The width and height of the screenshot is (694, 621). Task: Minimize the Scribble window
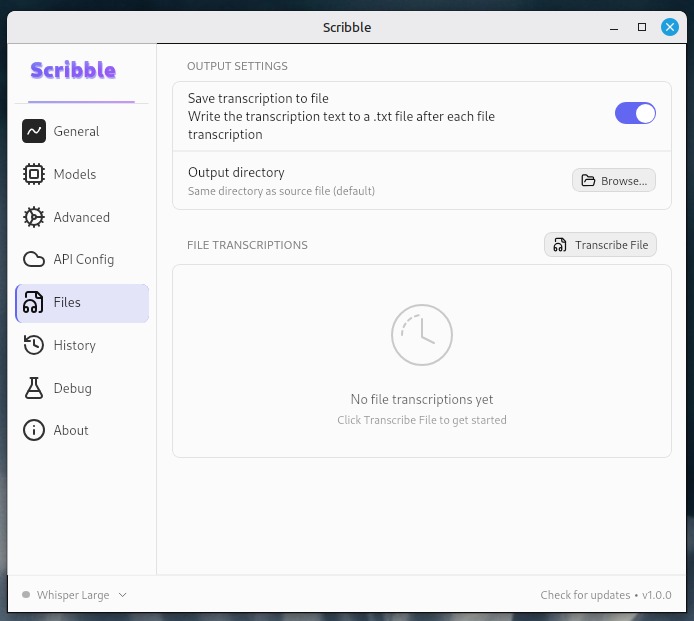point(614,27)
